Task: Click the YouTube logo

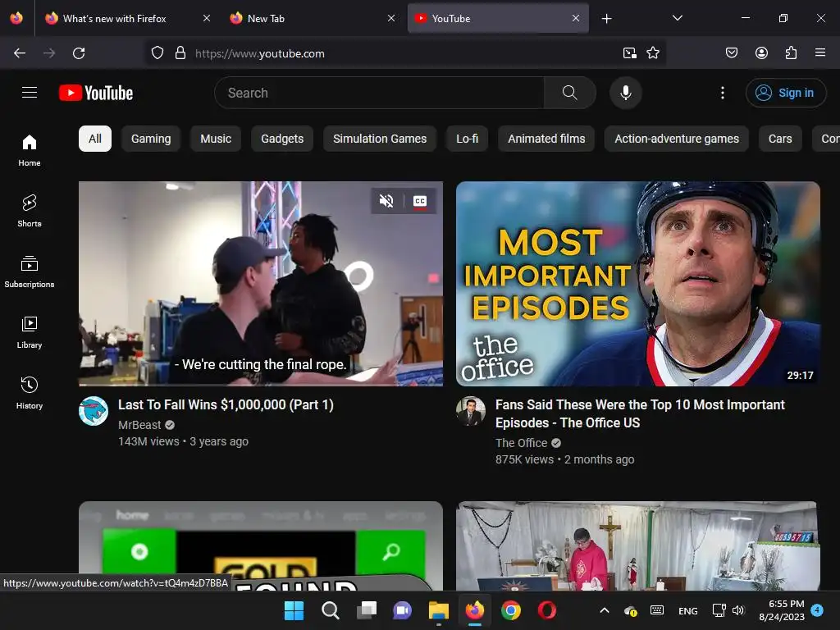Action: point(96,93)
